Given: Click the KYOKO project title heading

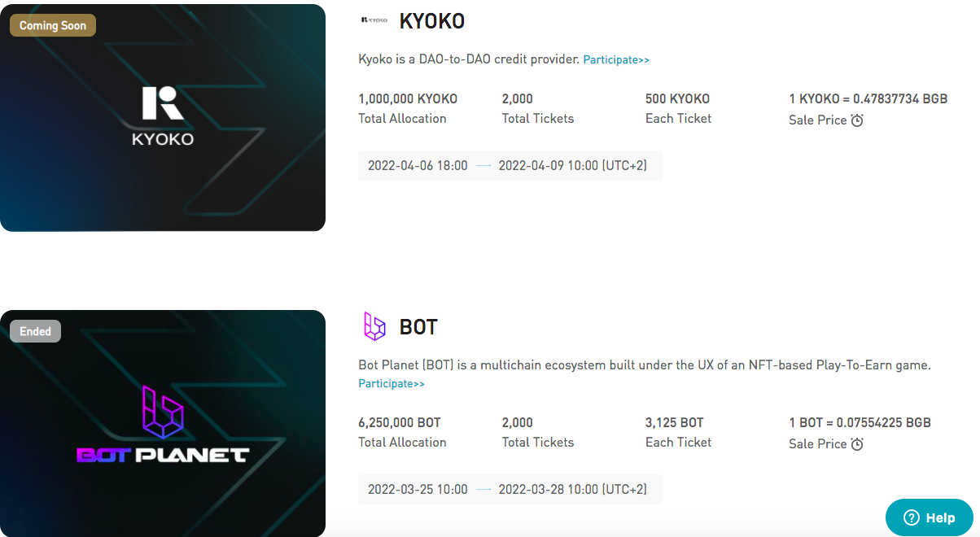Looking at the screenshot, I should pyautogui.click(x=432, y=21).
